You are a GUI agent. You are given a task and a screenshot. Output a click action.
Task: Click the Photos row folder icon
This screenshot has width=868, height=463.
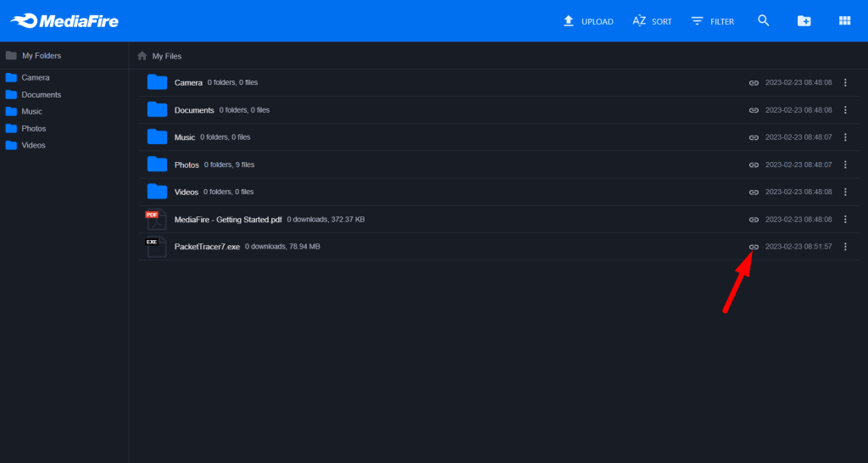tap(157, 165)
